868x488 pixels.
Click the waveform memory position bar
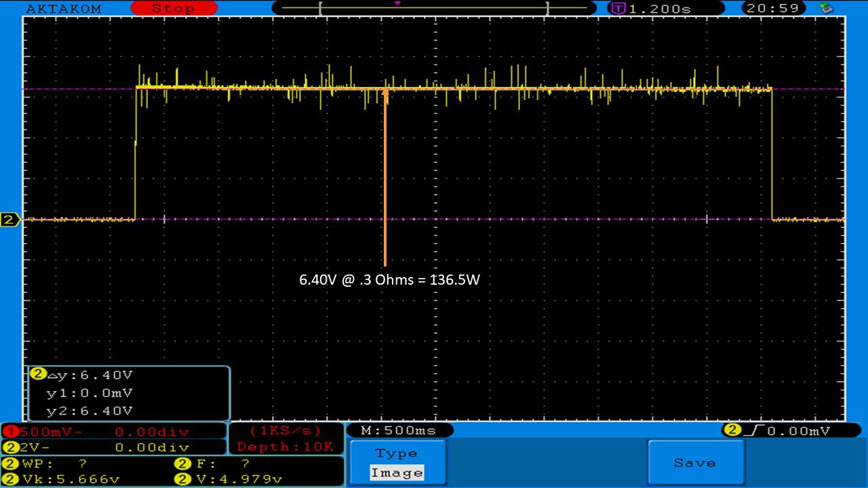coord(433,8)
